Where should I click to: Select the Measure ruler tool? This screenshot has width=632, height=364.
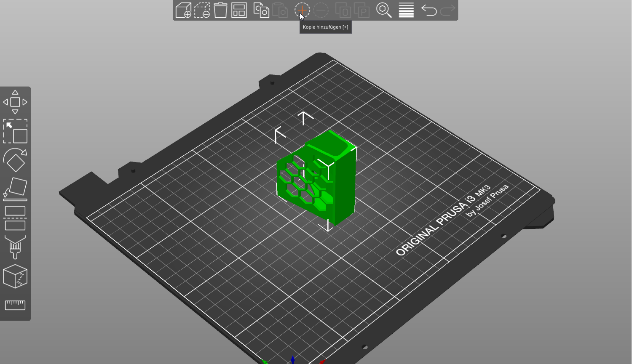(15, 305)
